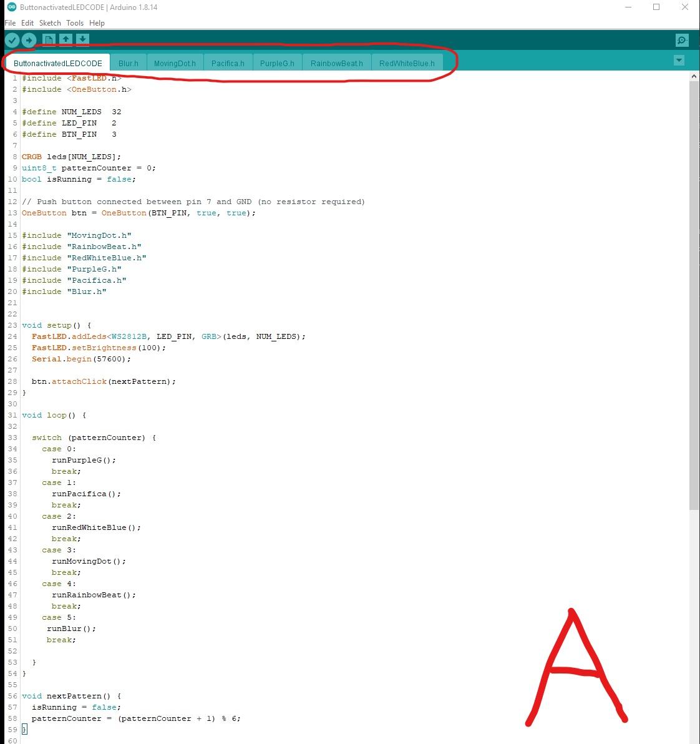Open the Sketch menu
This screenshot has height=744, width=700.
coord(49,22)
